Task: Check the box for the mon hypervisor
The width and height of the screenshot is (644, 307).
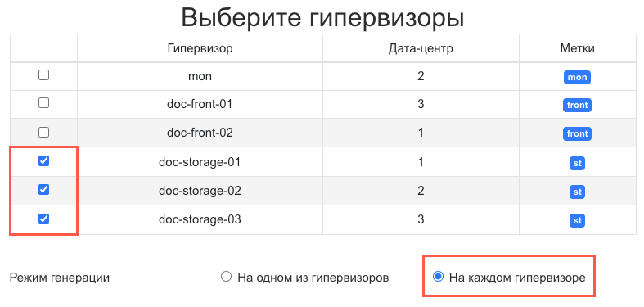Action: point(43,74)
